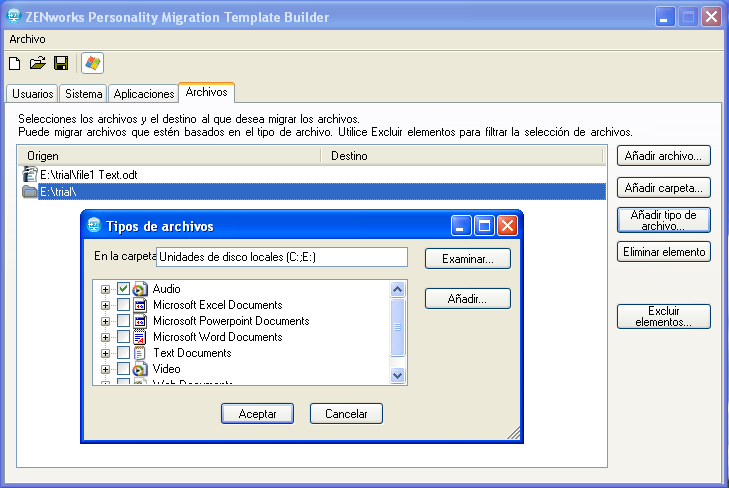
Task: Click the file types list scrollbar thumb
Action: pos(398,327)
